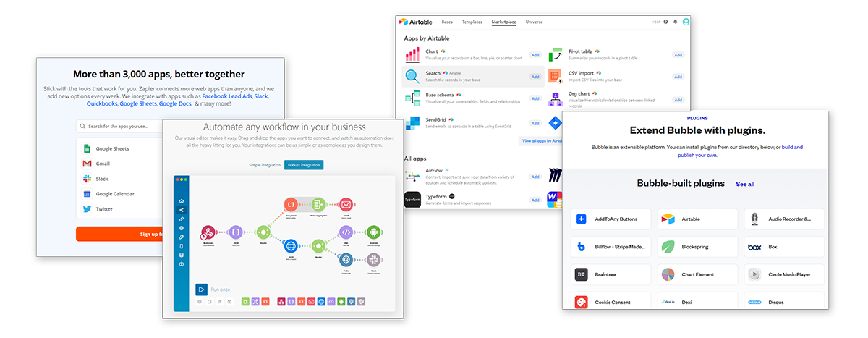Open the Universe tab in Airtable
This screenshot has width=868, height=338.
pos(534,22)
